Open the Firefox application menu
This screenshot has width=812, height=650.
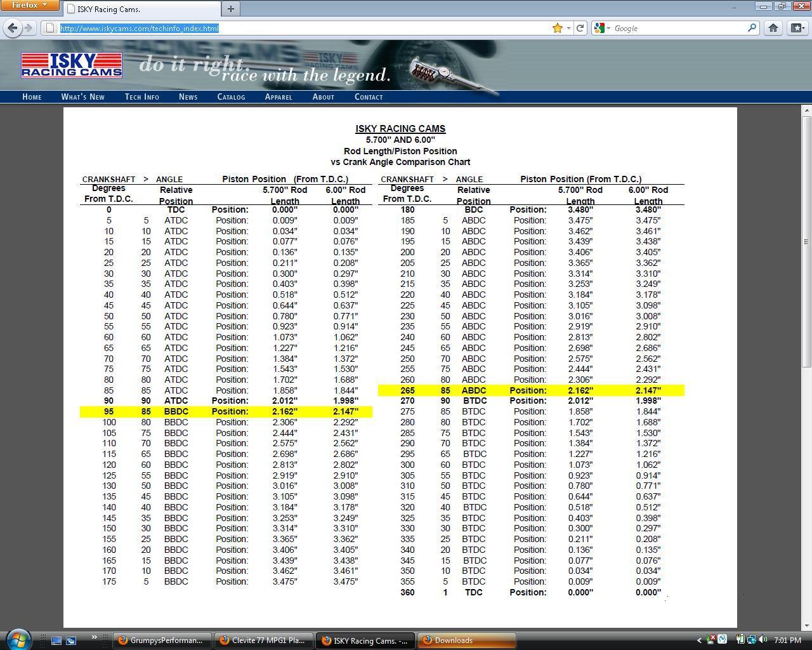click(29, 5)
